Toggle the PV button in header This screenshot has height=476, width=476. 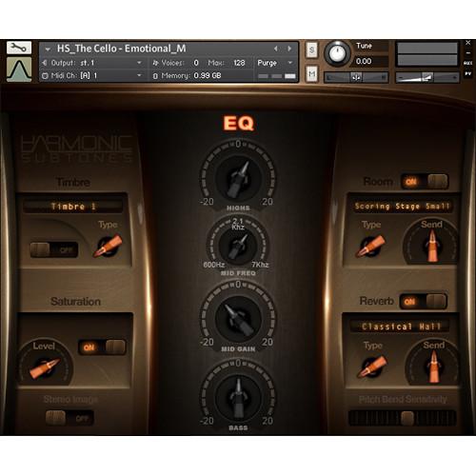[x=468, y=73]
